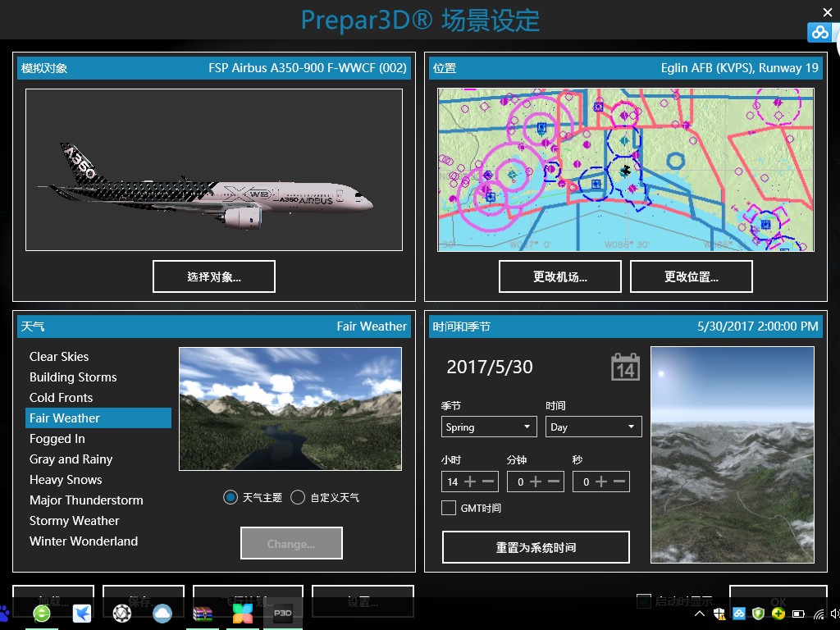Click the OneDrive cloud icon on the taskbar
Viewport: 840px width, 630px height.
162,613
